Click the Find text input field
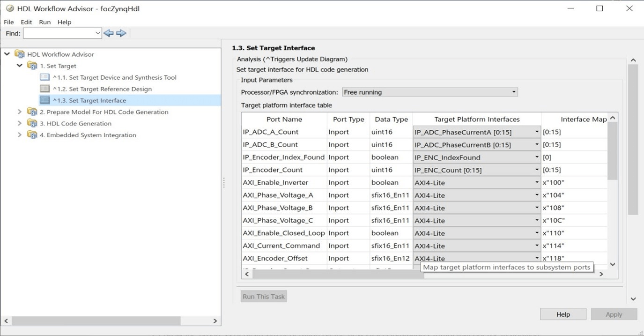The image size is (644, 336). pyautogui.click(x=59, y=33)
